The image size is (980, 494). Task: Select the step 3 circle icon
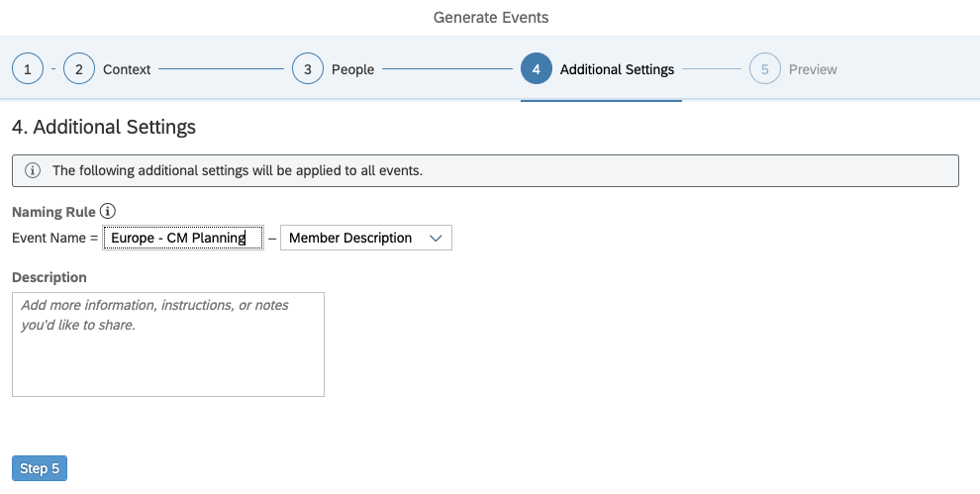pyautogui.click(x=308, y=68)
